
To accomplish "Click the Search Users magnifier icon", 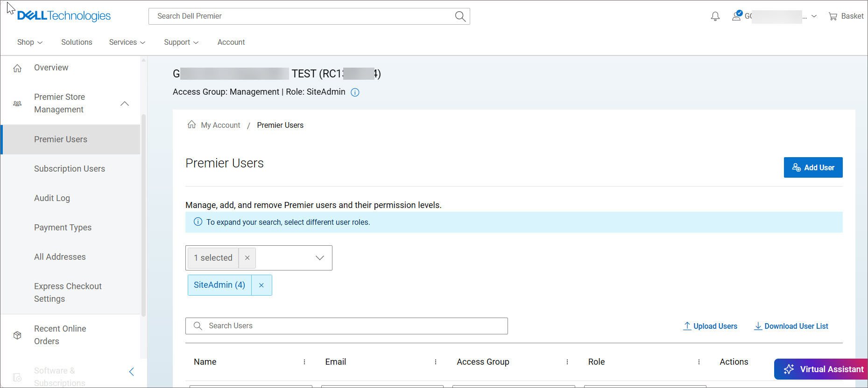I will coord(198,326).
